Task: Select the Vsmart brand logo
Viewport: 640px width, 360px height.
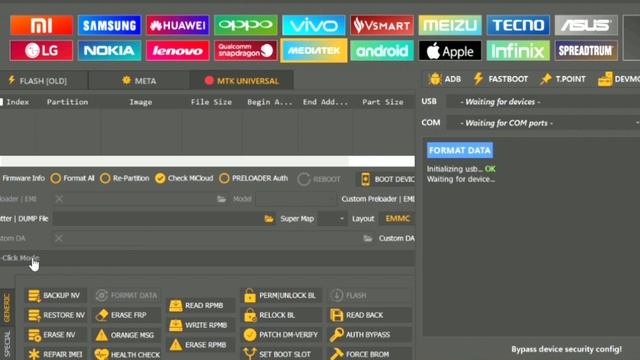Action: [382, 25]
